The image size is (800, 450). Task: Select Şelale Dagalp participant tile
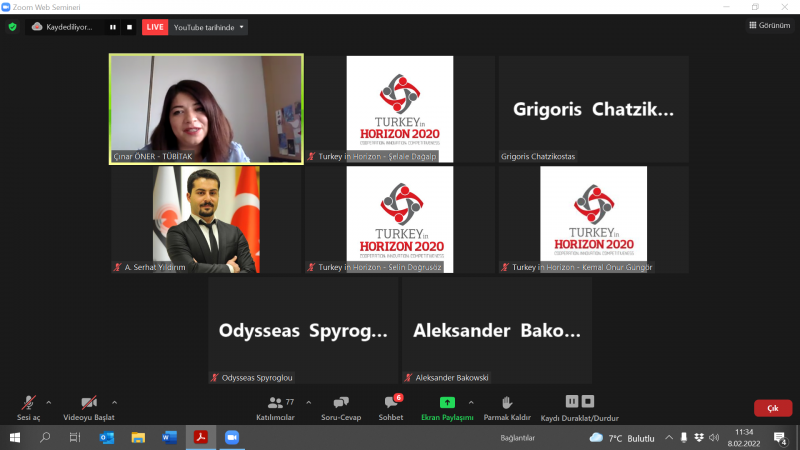pyautogui.click(x=400, y=109)
